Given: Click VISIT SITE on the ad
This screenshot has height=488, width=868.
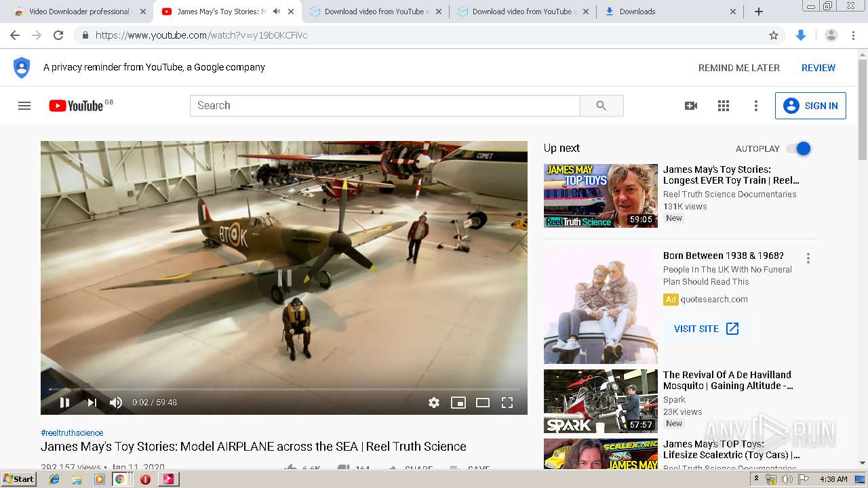Looking at the screenshot, I should 706,329.
